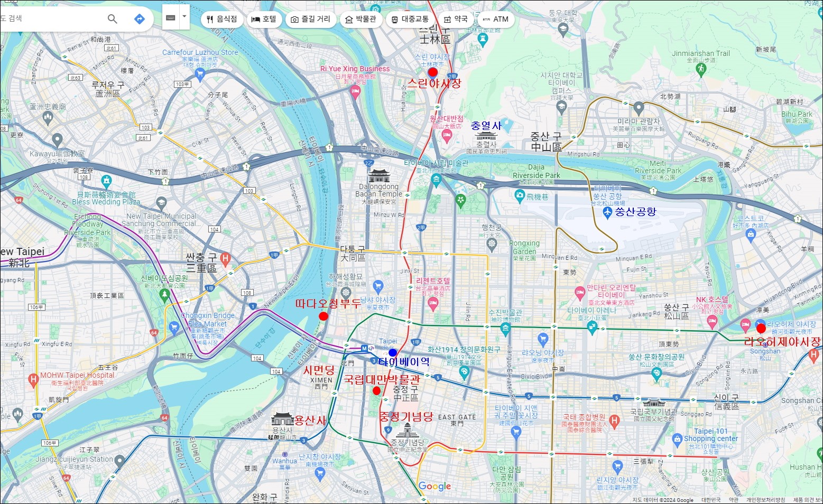Click the 화산1914 창의문화원구 pin
Viewport: 823px width, 504px height.
[465, 372]
